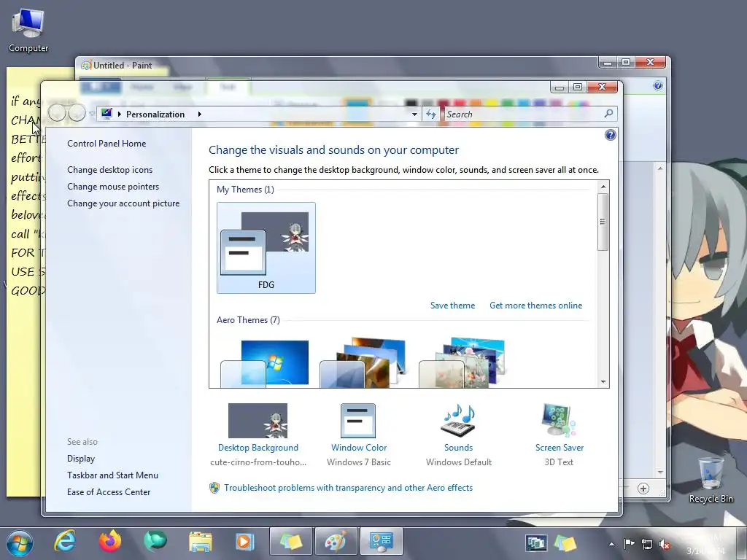Image resolution: width=747 pixels, height=560 pixels.
Task: Open Action Center flag icon
Action: click(629, 543)
